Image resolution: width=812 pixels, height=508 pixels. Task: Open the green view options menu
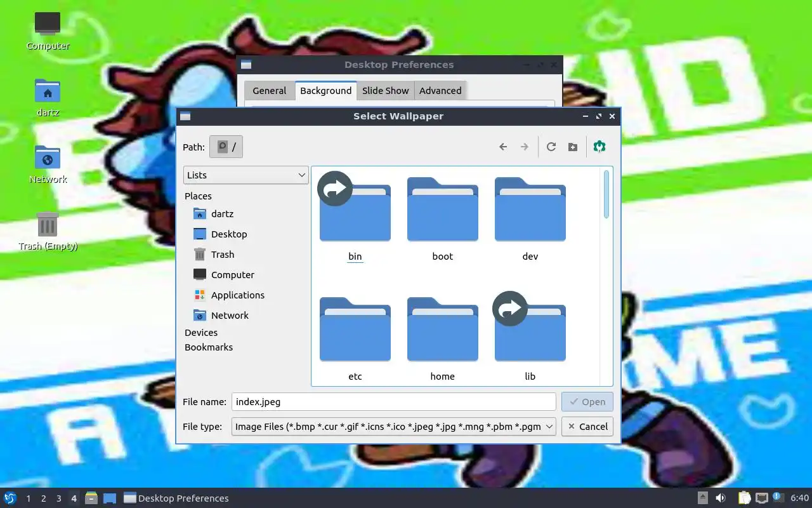pyautogui.click(x=599, y=147)
